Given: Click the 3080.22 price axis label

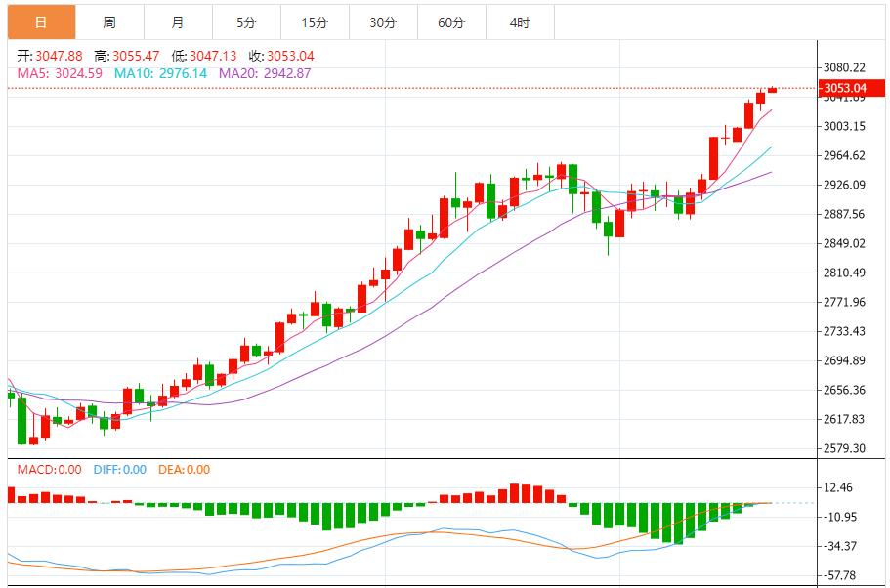Looking at the screenshot, I should [845, 67].
